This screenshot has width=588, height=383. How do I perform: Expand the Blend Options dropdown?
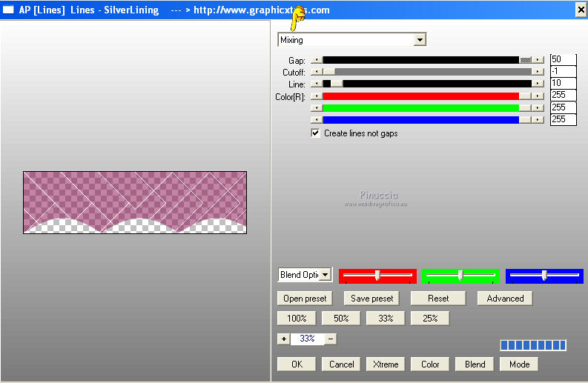click(x=326, y=275)
